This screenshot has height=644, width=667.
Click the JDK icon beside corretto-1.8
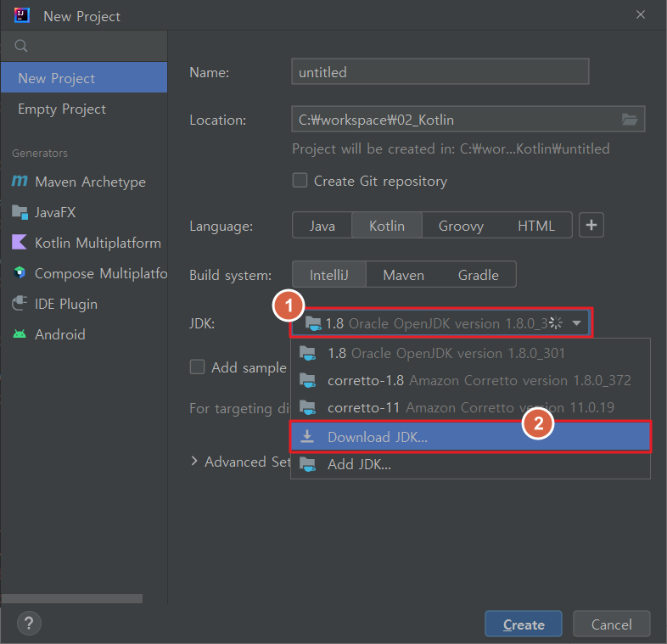[x=307, y=380]
